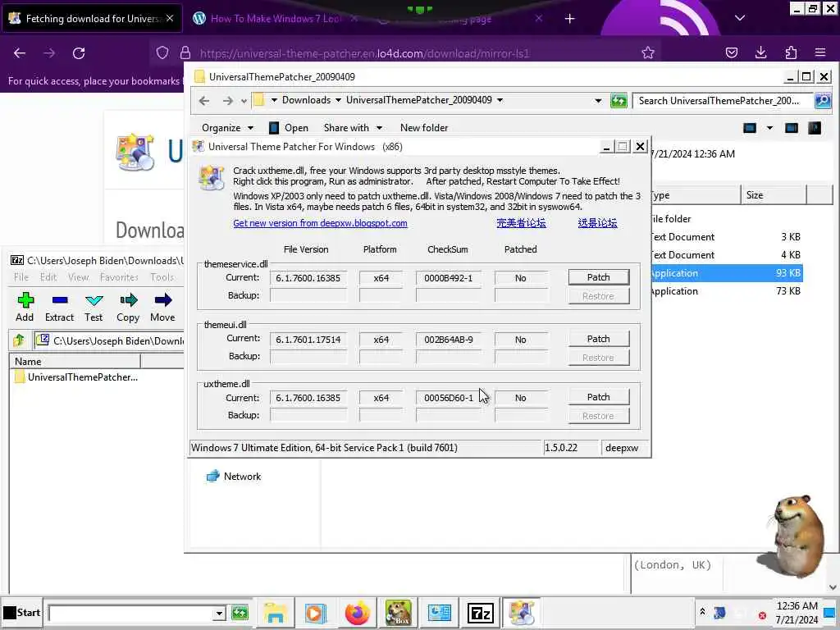Click Name column header in 7-Zip
The height and width of the screenshot is (630, 840).
[75, 361]
